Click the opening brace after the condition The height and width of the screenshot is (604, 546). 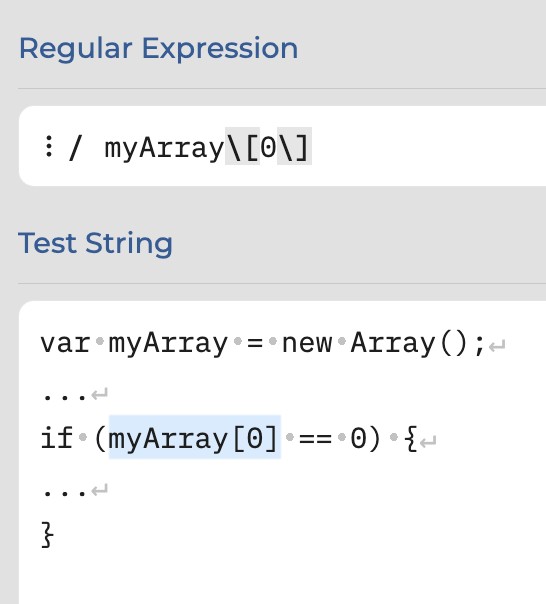(x=411, y=438)
